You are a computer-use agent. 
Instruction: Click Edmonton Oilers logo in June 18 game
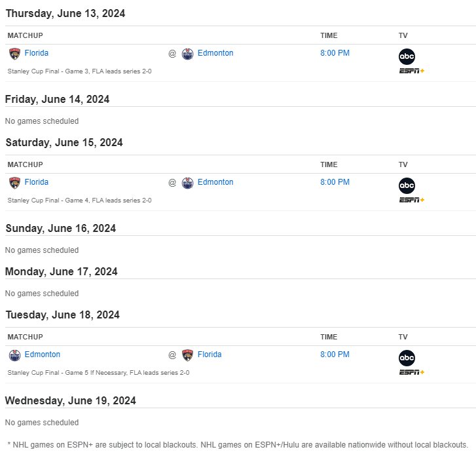14,355
